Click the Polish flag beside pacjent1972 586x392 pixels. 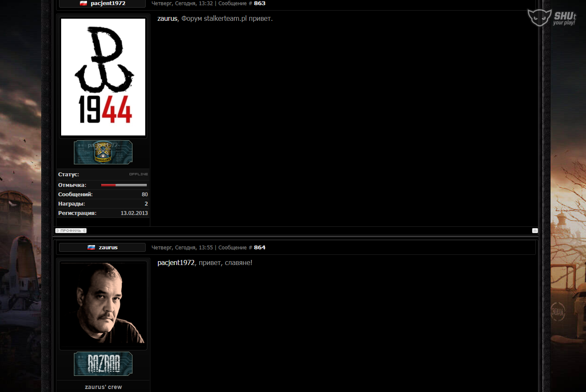(x=84, y=3)
